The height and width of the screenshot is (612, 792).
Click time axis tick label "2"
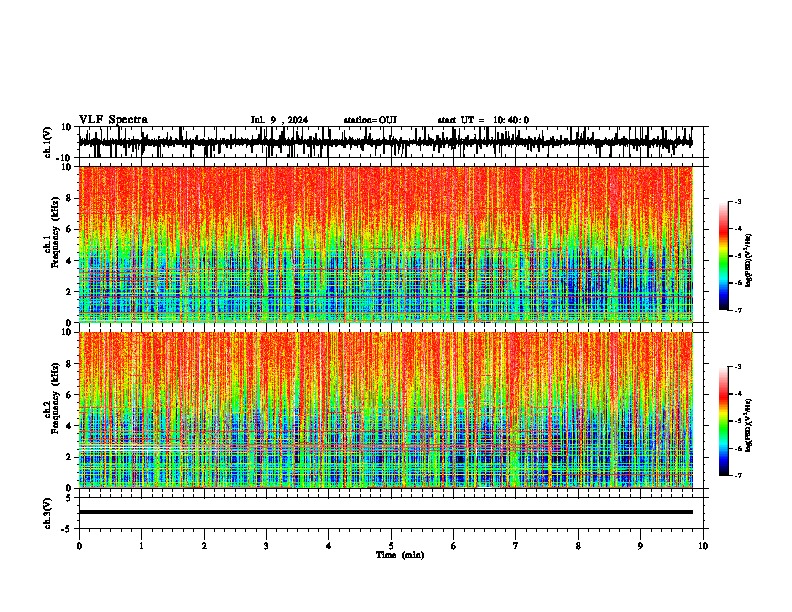coord(204,546)
